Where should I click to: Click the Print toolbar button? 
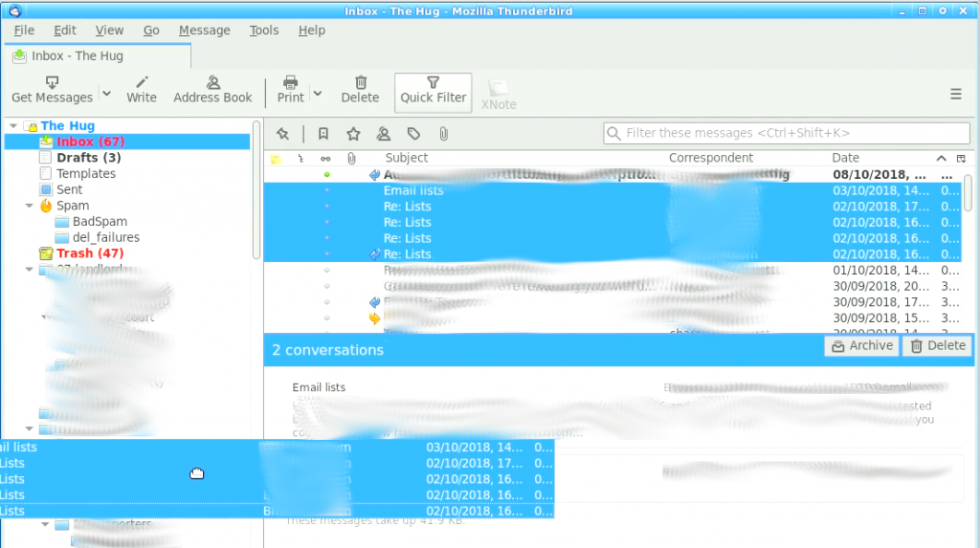pyautogui.click(x=290, y=90)
